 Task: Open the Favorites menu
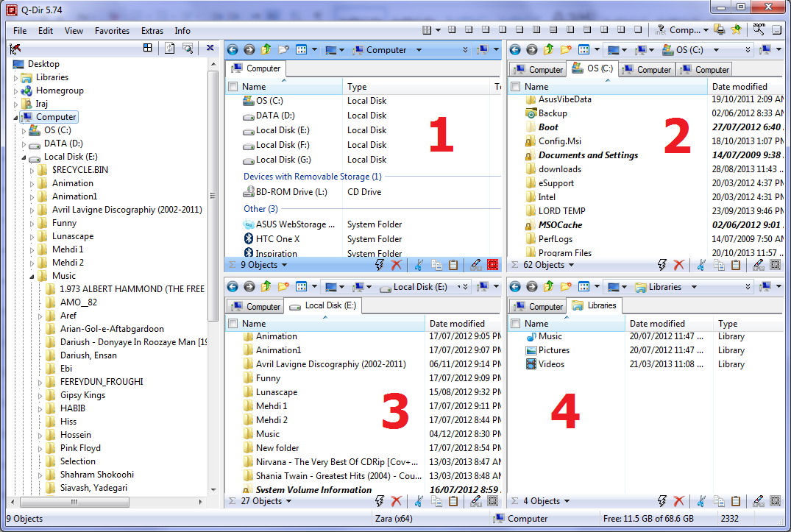tap(112, 31)
